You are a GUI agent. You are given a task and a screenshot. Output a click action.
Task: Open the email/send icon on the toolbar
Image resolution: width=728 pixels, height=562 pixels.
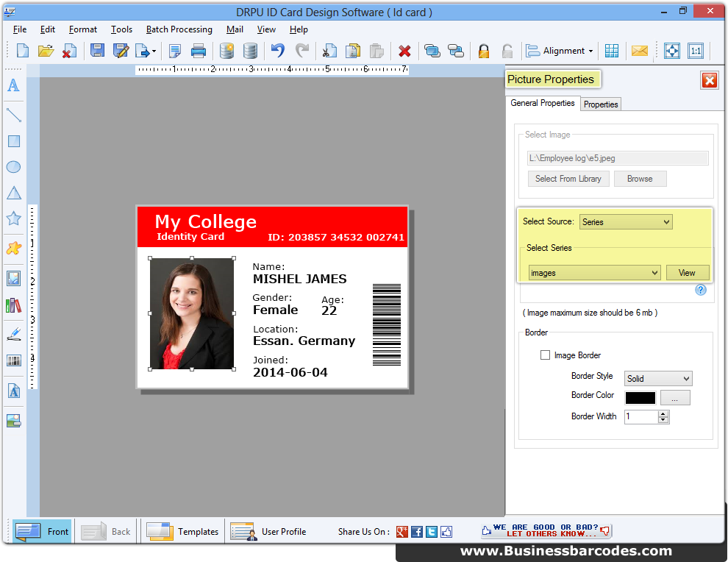pos(639,51)
